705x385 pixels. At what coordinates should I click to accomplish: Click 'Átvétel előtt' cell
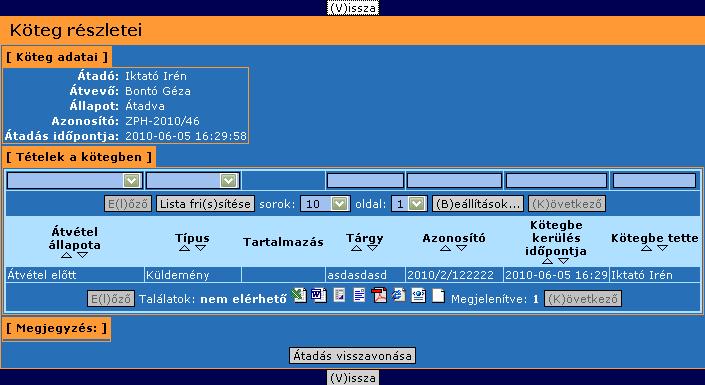tap(75, 275)
